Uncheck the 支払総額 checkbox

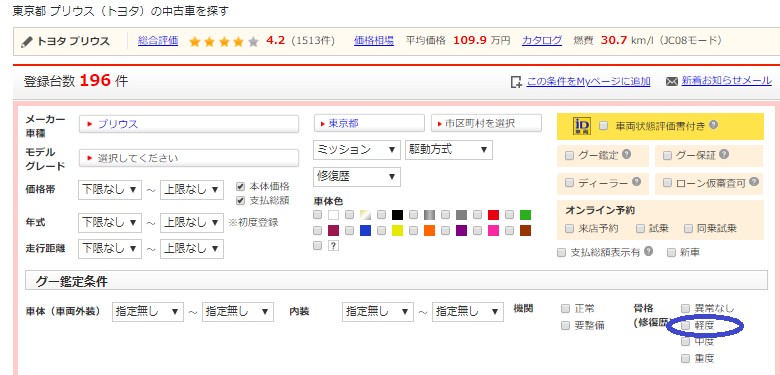tap(241, 201)
